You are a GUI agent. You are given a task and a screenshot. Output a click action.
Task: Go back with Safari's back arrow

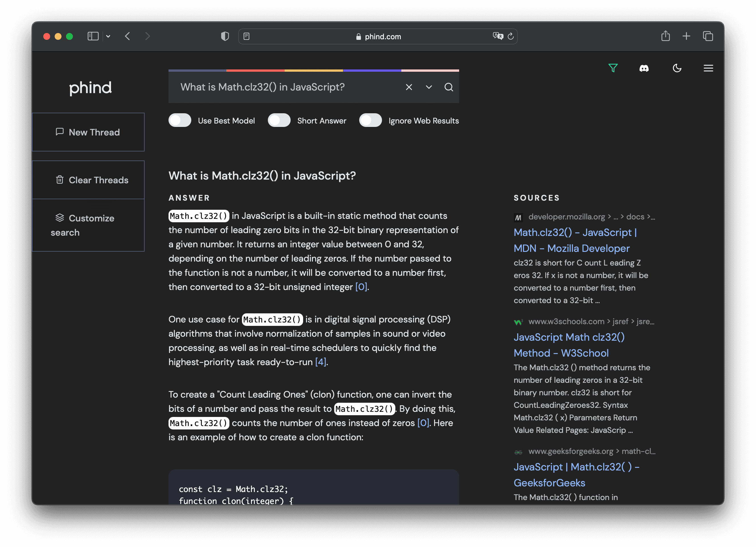pyautogui.click(x=127, y=36)
